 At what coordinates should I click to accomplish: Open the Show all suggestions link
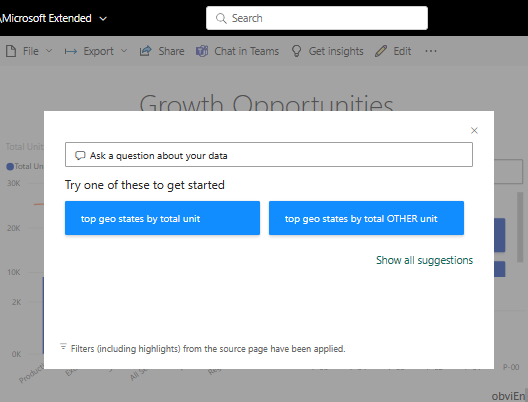click(x=424, y=260)
